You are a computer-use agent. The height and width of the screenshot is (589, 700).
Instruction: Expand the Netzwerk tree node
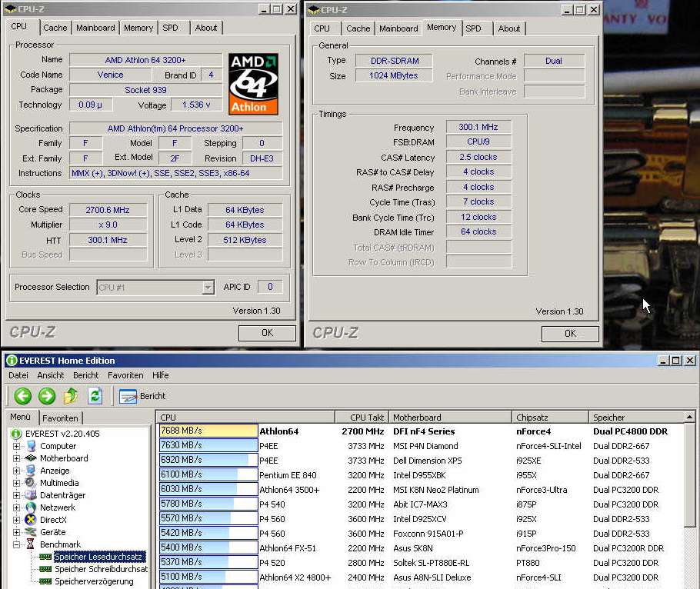[x=16, y=507]
